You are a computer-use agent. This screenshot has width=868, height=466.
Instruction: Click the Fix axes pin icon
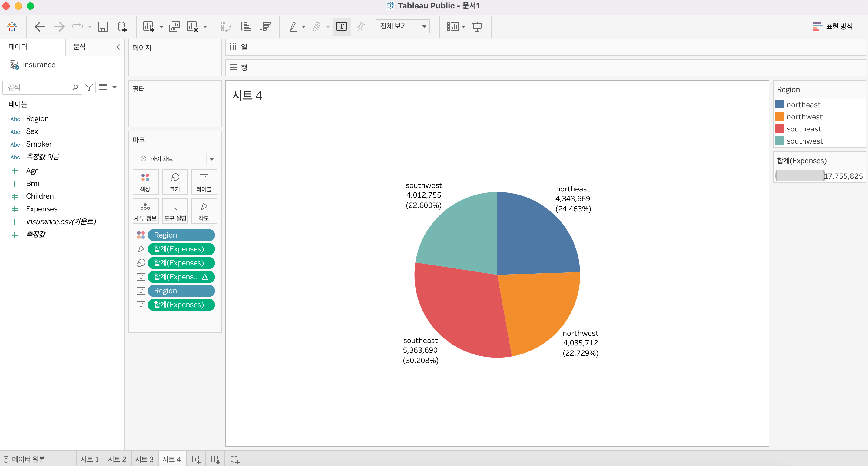tap(360, 26)
